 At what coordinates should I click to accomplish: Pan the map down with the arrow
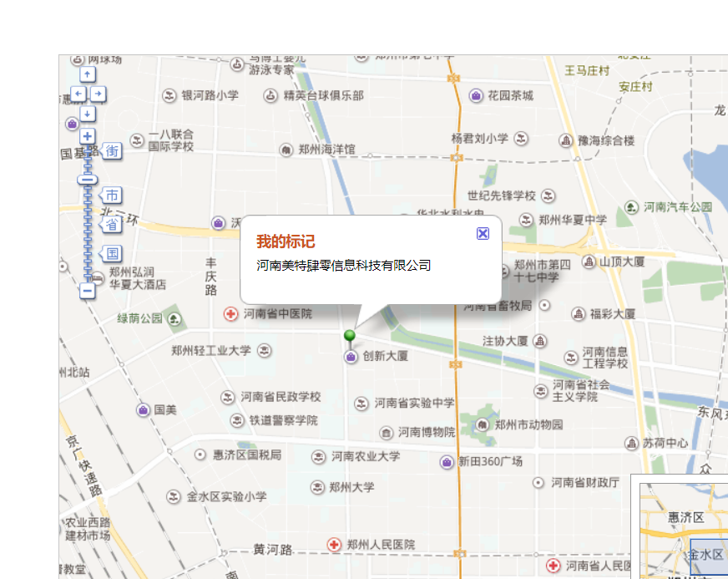tap(88, 113)
